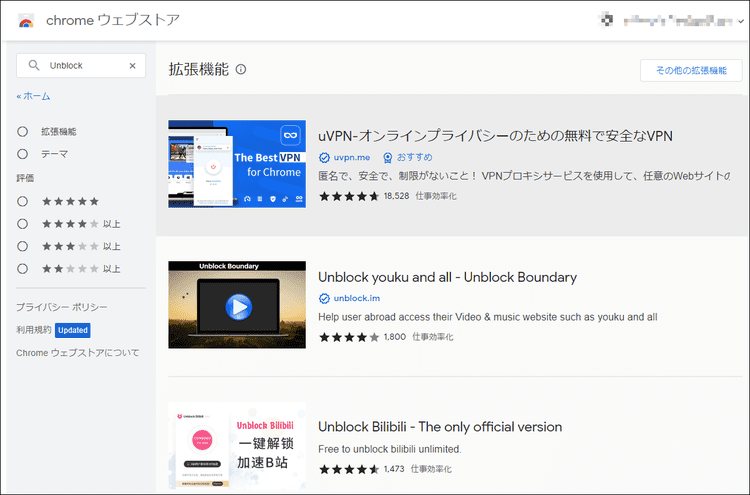Image resolution: width=750 pixels, height=495 pixels.
Task: Open Chrome ウェブストアについて link
Action: tap(78, 353)
